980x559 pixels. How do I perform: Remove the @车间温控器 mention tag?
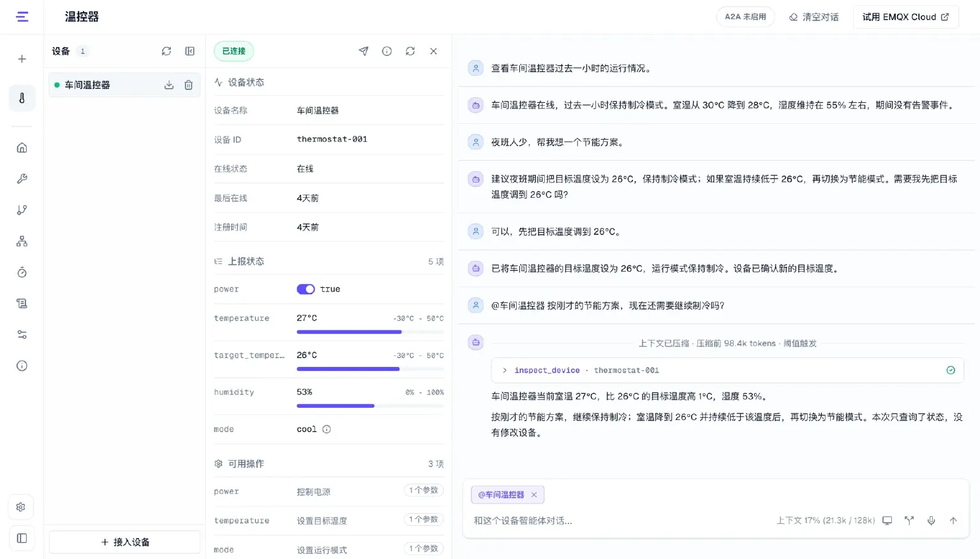pyautogui.click(x=534, y=495)
